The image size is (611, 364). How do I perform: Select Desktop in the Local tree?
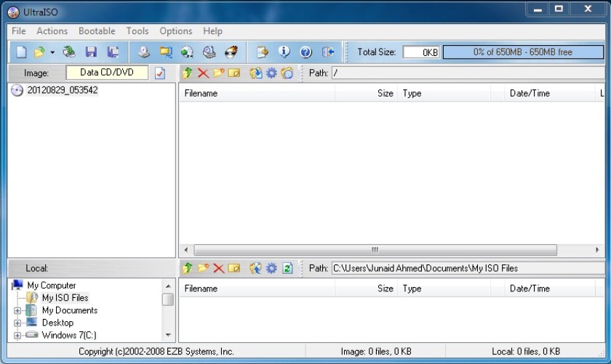coord(57,323)
